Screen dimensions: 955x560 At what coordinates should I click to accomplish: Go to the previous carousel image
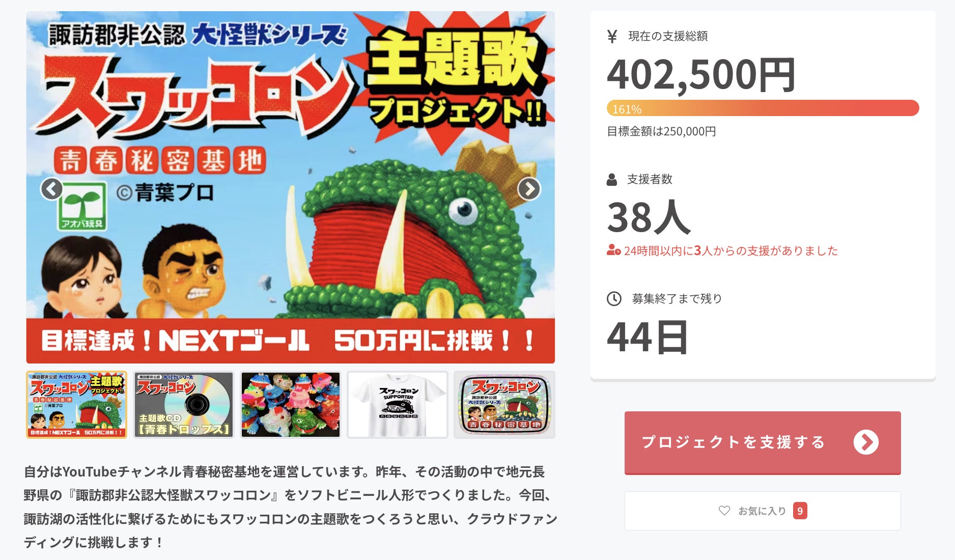(x=52, y=189)
